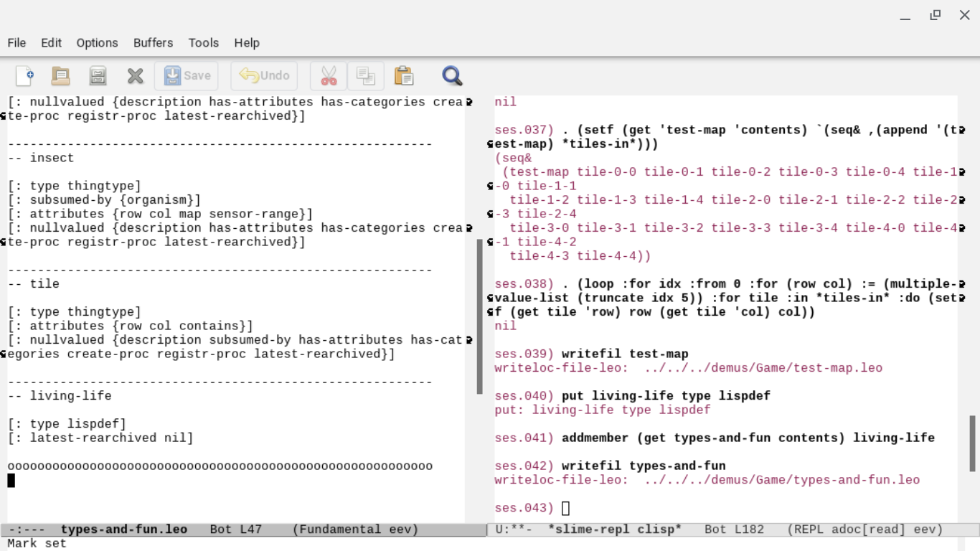Screen dimensions: 980x551
Task: Click the Kill Buffer X icon
Action: point(135,75)
